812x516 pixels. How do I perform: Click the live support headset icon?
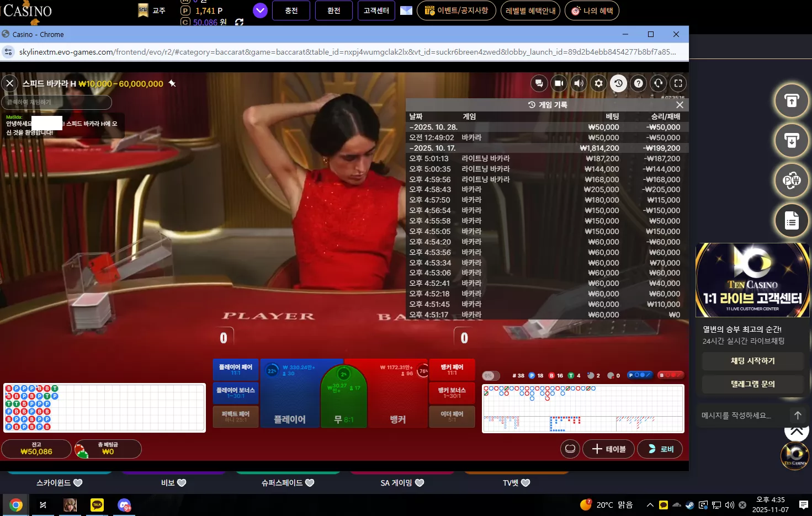click(x=658, y=83)
